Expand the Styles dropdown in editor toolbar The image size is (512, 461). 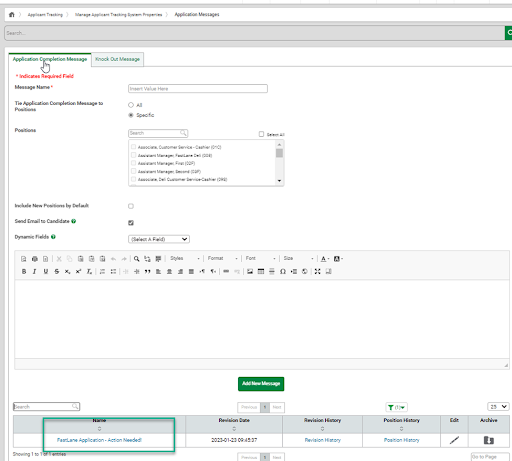click(184, 258)
